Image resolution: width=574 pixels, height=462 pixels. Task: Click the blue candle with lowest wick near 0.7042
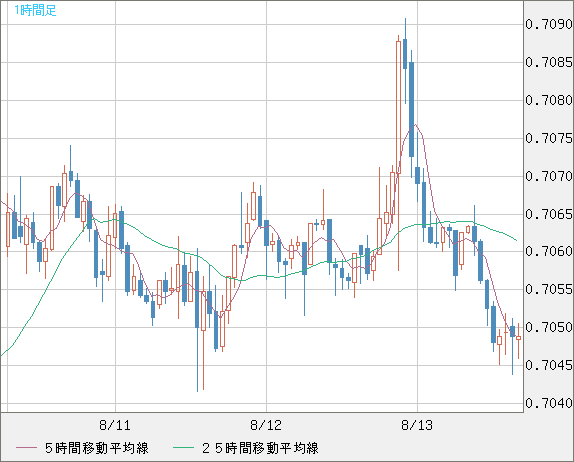click(197, 299)
